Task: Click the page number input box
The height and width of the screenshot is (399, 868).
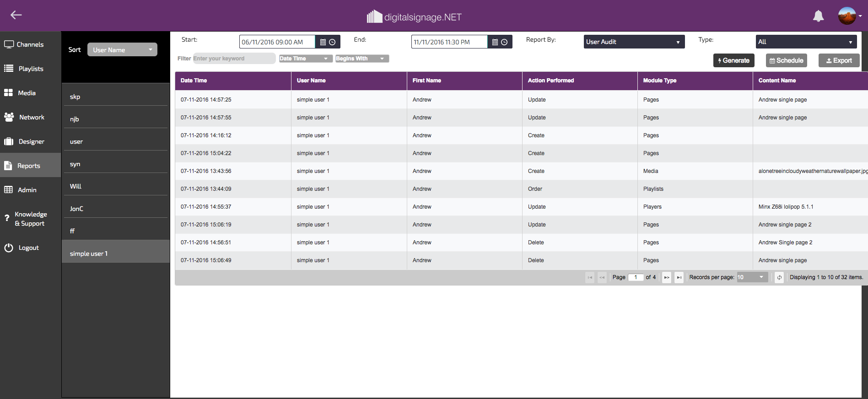Action: [636, 277]
